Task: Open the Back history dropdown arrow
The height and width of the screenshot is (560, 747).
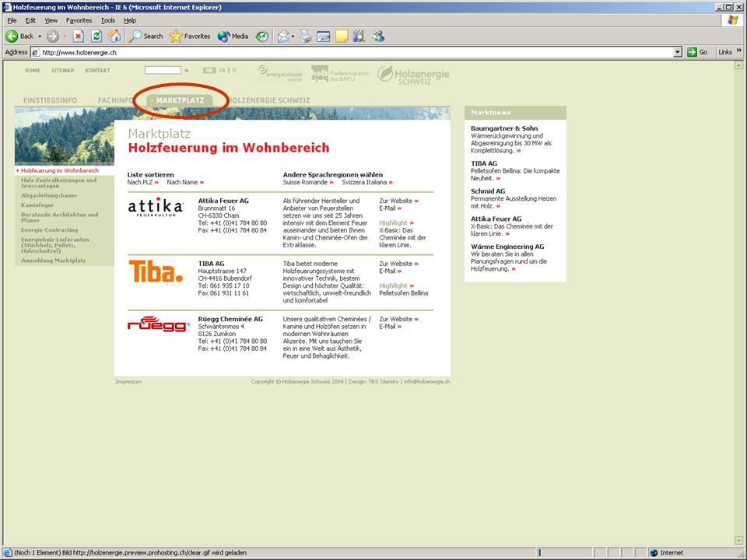Action: [40, 37]
